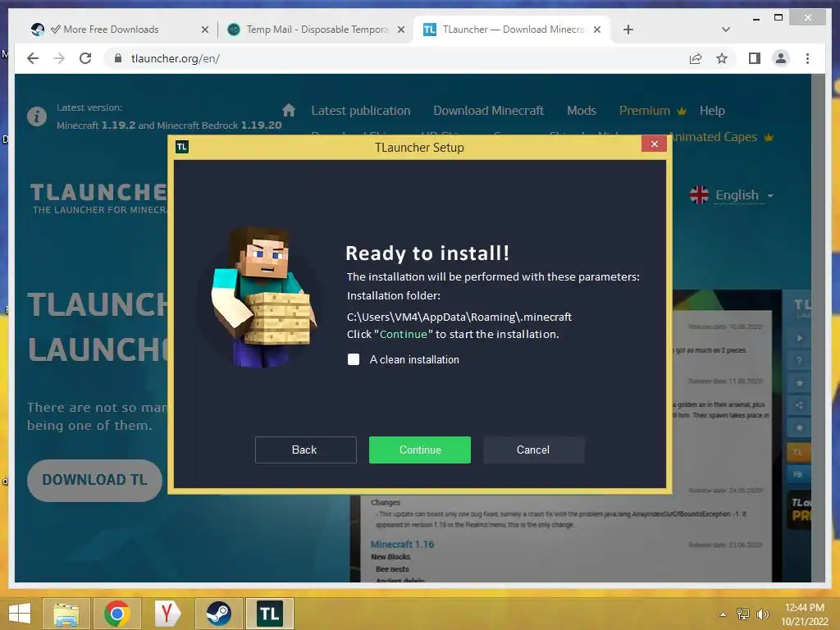The width and height of the screenshot is (840, 630).
Task: Enable the 'A clean installation' checkbox
Action: pyautogui.click(x=354, y=359)
